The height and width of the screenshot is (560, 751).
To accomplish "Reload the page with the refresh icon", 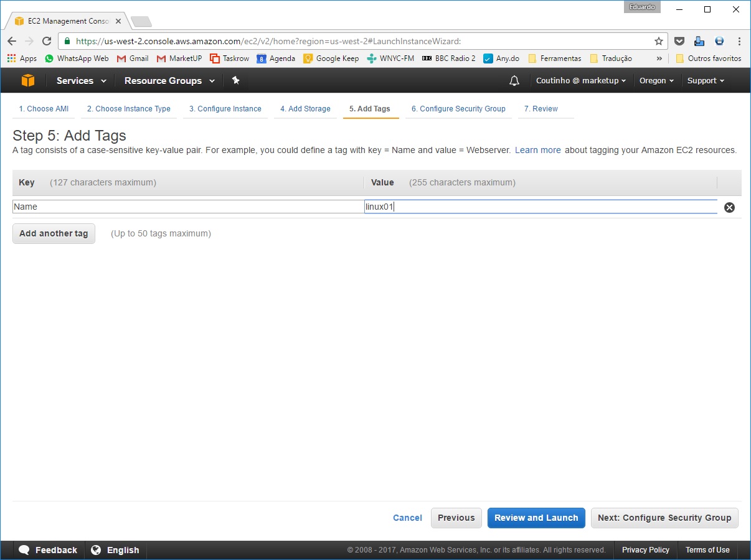I will (x=47, y=41).
